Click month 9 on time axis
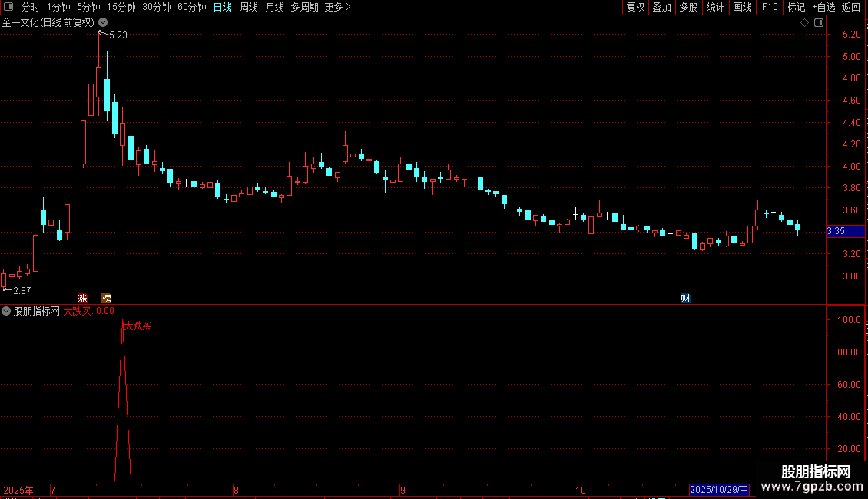The height and width of the screenshot is (499, 868). [x=403, y=491]
